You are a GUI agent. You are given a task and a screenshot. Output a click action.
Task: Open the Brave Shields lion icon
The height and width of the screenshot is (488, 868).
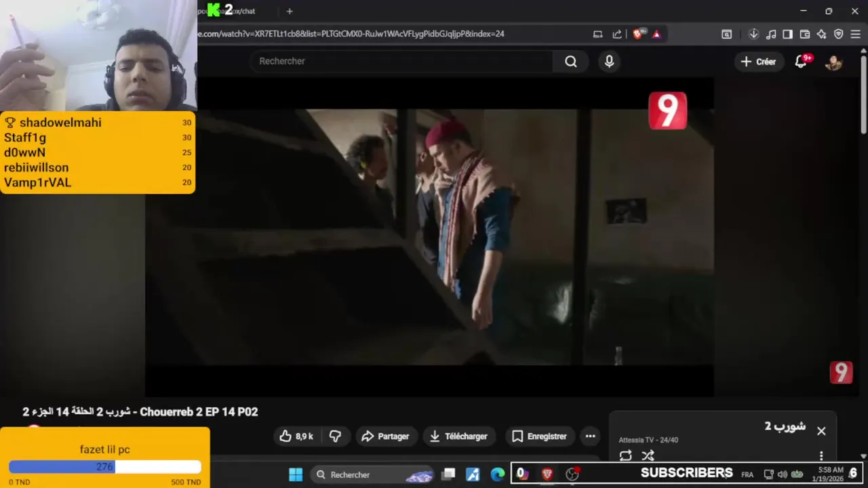point(638,34)
